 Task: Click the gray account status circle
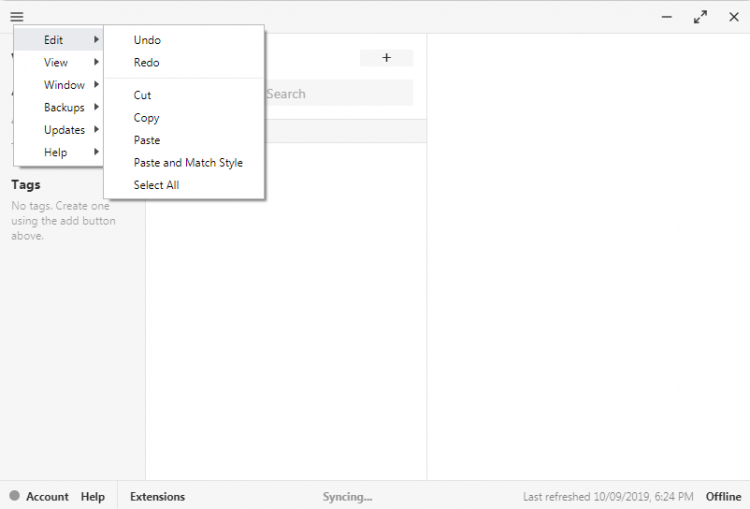tap(14, 496)
